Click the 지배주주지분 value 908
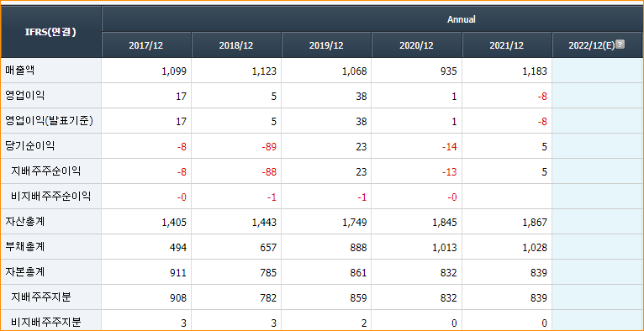The image size is (644, 331). (x=178, y=297)
